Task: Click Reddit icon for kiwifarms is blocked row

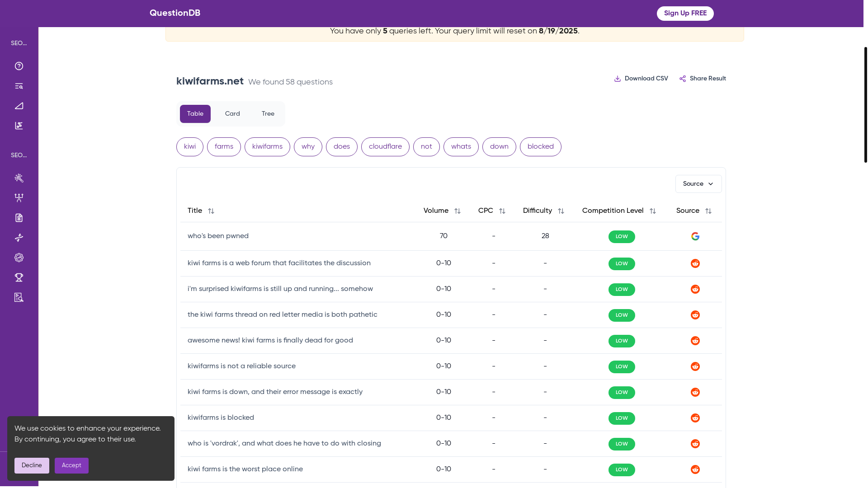Action: click(x=695, y=418)
